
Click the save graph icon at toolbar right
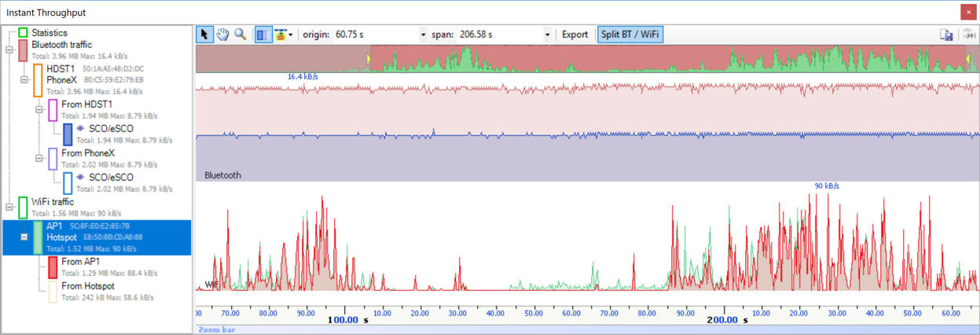click(x=947, y=35)
